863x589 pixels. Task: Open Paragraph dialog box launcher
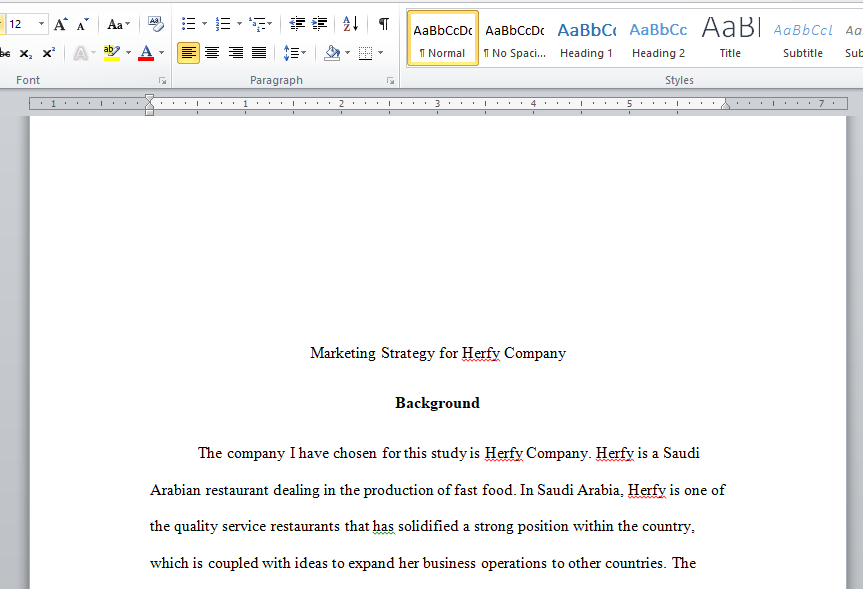click(x=390, y=81)
